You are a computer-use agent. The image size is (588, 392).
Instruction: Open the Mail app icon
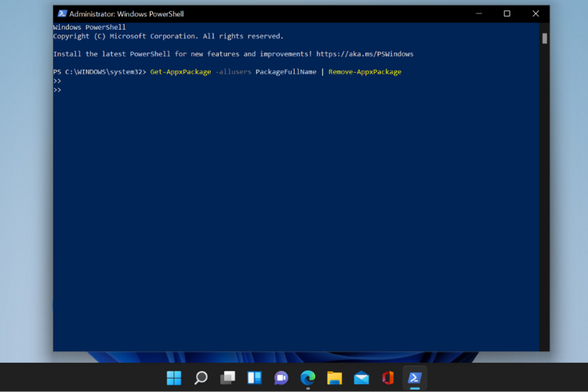click(x=361, y=378)
